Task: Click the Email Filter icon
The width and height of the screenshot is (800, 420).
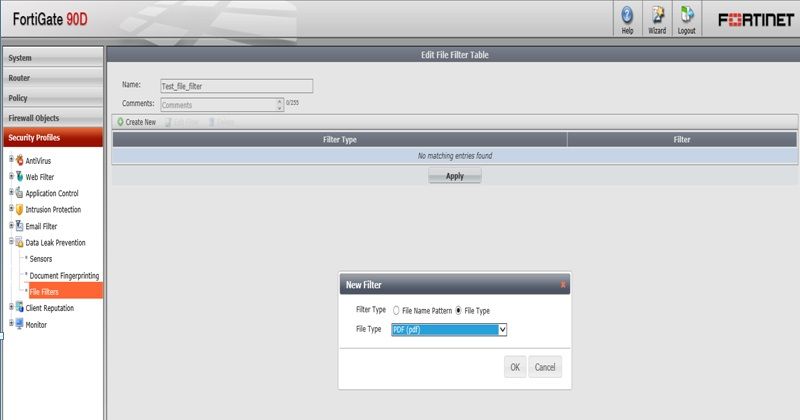Action: pos(19,226)
